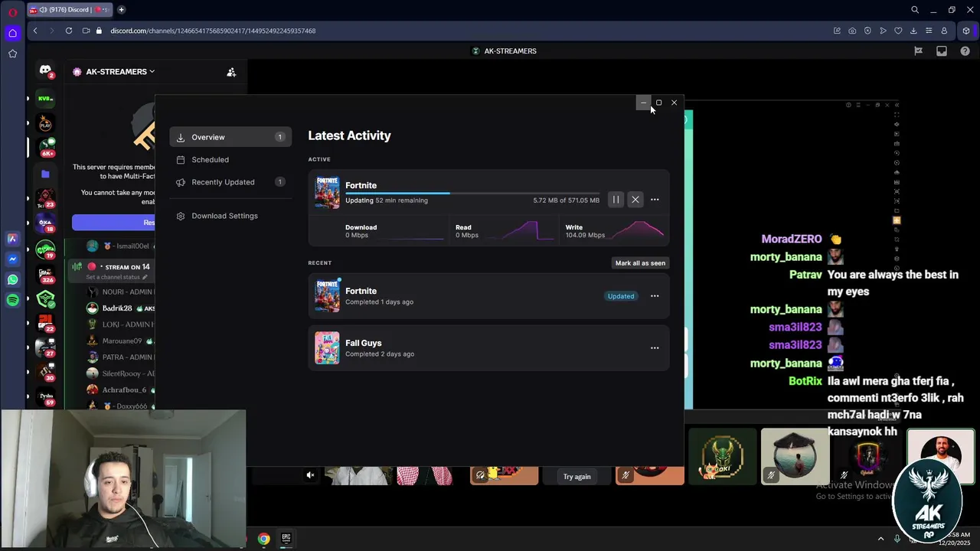Open Discord inbox icon

tap(942, 51)
